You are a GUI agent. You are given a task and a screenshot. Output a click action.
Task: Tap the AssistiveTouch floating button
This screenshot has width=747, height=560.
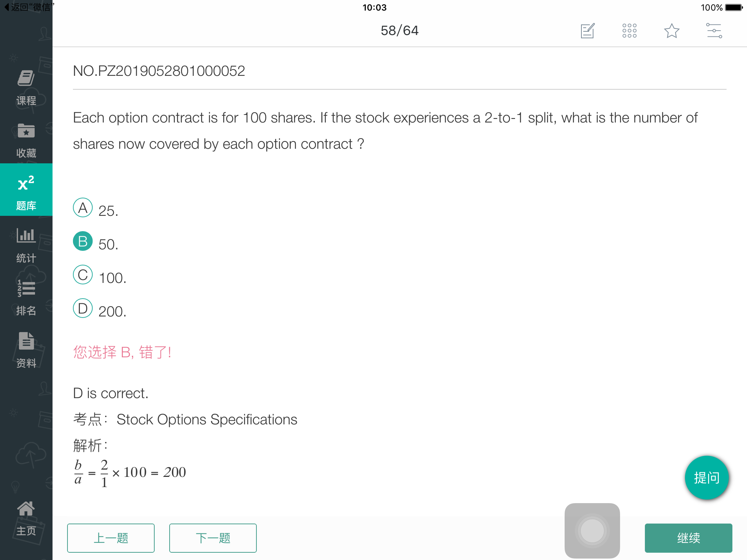point(592,531)
